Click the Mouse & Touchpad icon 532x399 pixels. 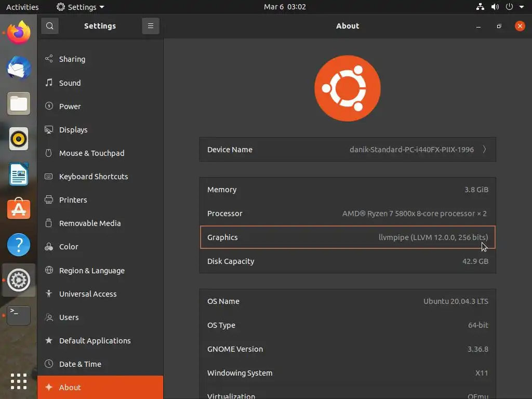pyautogui.click(x=49, y=153)
